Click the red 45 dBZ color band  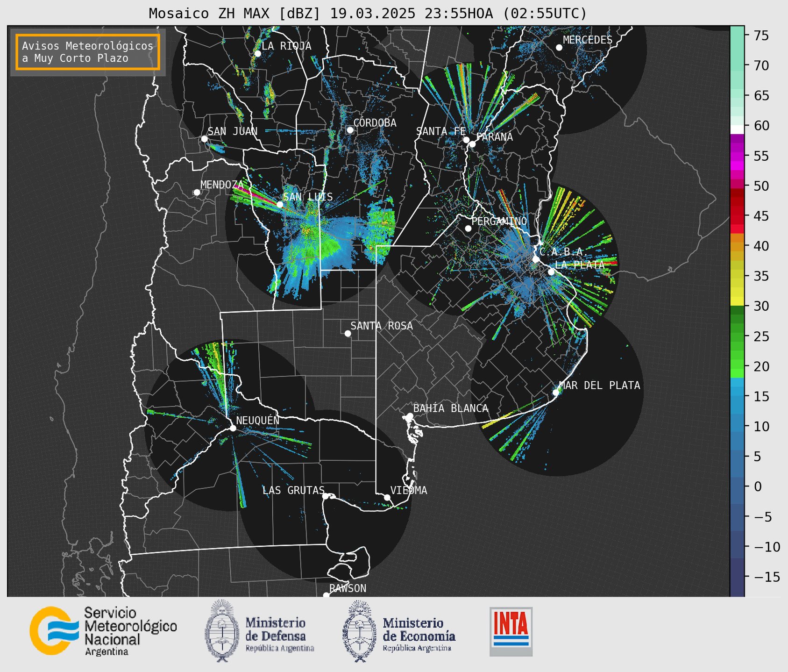[x=737, y=216]
